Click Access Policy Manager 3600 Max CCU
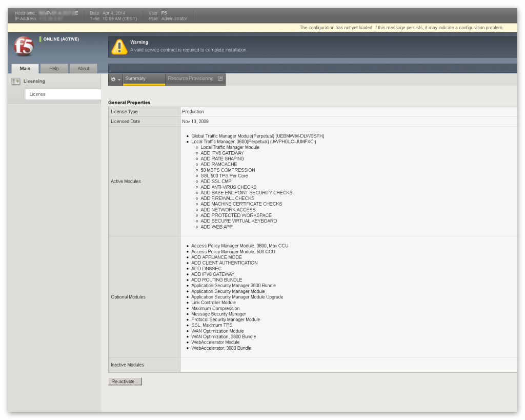 click(x=240, y=246)
